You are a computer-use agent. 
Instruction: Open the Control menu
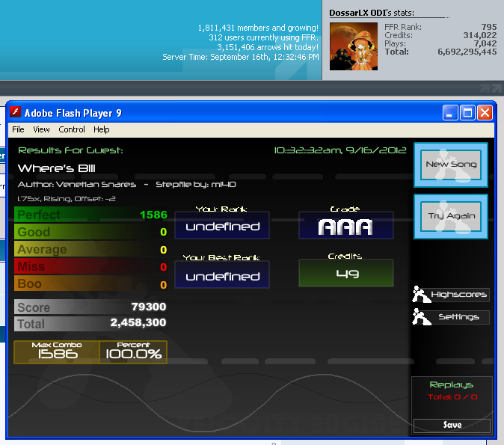tap(72, 129)
